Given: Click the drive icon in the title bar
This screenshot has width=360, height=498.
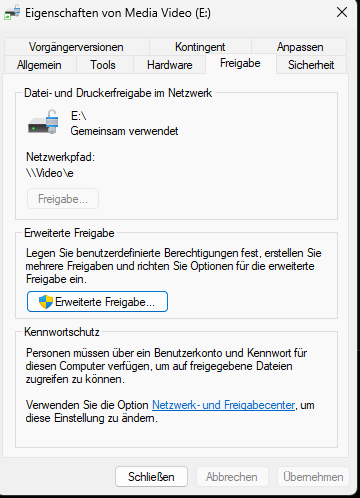Looking at the screenshot, I should (12, 13).
